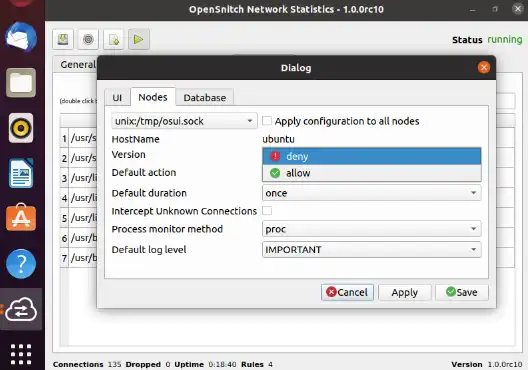Click the Cancel button
This screenshot has width=528, height=370.
pos(347,292)
